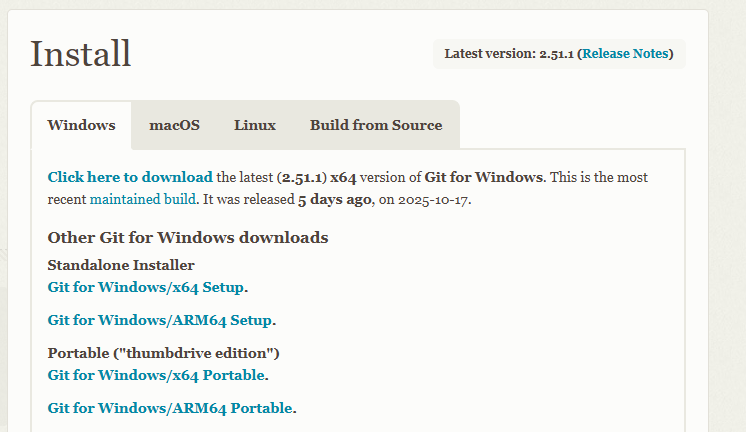Click the "Other Git for Windows downloads" heading
746x432 pixels.
pyautogui.click(x=188, y=238)
